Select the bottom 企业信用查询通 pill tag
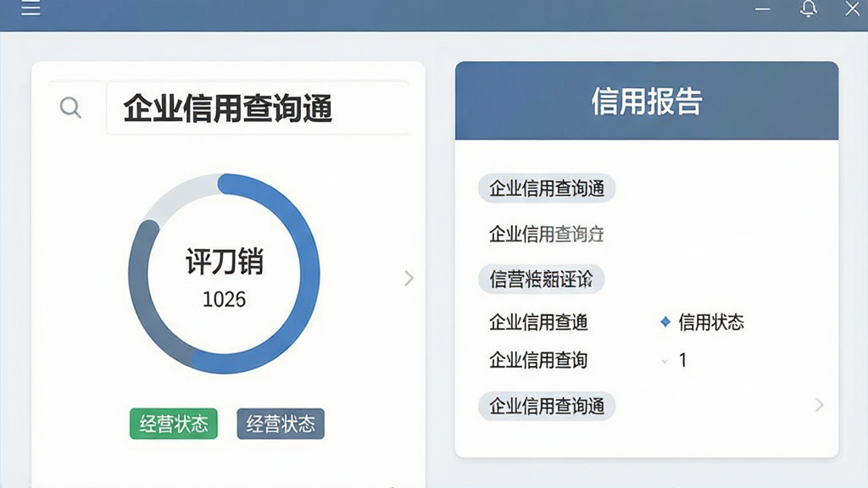Image resolution: width=868 pixels, height=488 pixels. 547,406
